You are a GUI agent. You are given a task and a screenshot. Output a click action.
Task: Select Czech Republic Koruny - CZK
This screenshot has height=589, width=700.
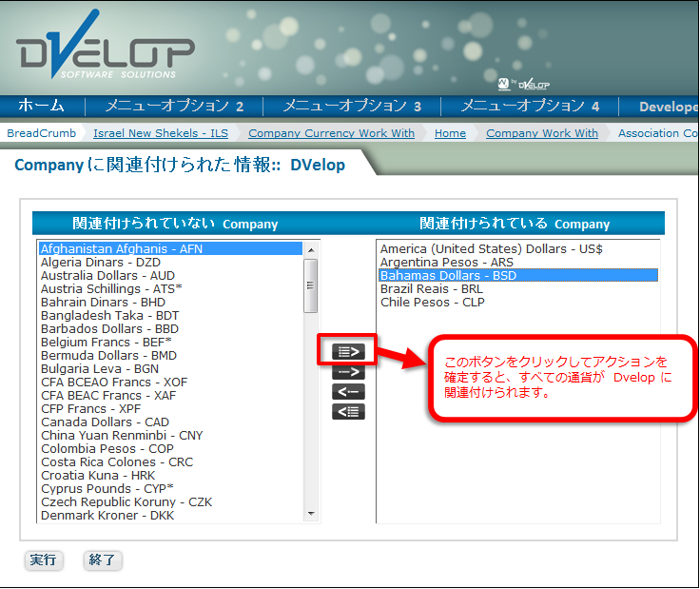170,502
